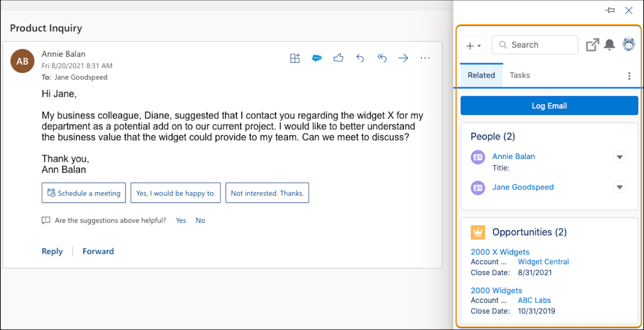Open more email actions via the ellipsis icon
Screen dimensions: 644x330
[x=425, y=58]
